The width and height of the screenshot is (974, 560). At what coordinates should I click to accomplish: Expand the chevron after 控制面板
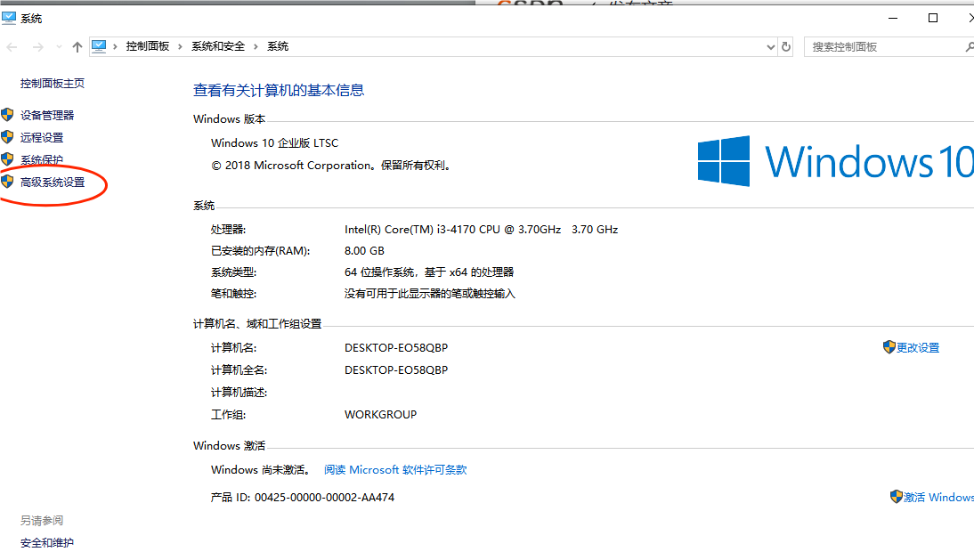coord(180,46)
